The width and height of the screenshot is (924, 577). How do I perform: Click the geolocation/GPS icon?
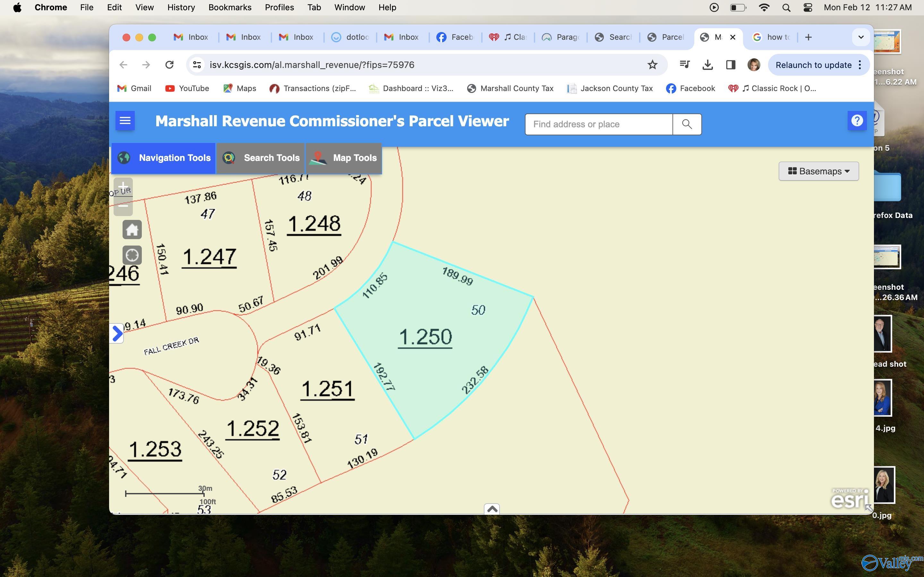(131, 255)
